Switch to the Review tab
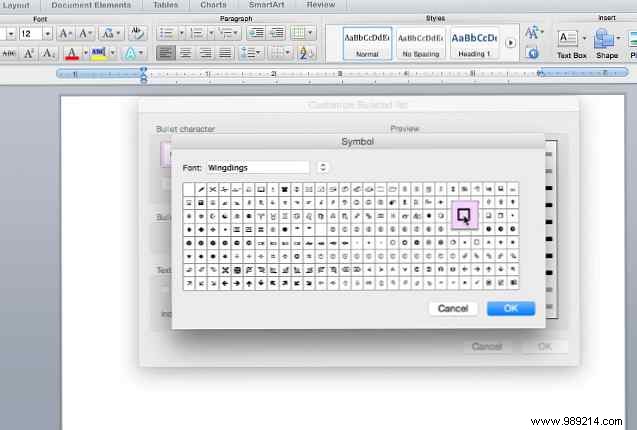 (x=321, y=5)
